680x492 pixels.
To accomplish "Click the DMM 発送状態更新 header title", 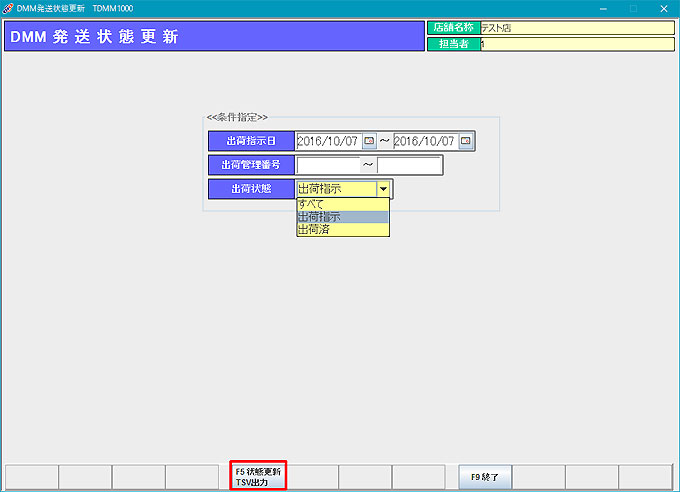I will point(94,36).
